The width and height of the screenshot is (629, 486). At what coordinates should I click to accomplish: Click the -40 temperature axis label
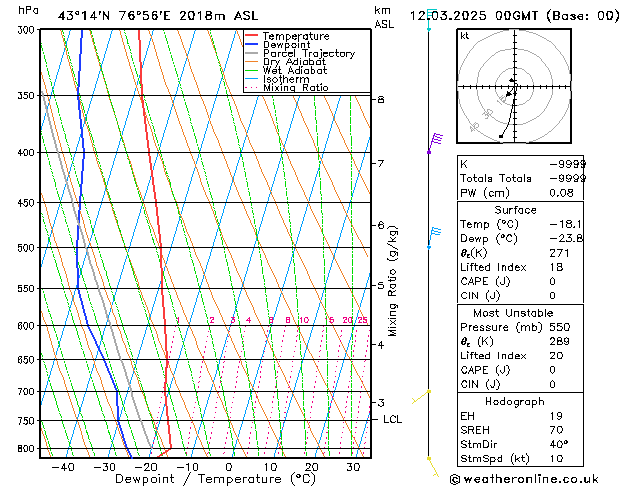(x=63, y=467)
